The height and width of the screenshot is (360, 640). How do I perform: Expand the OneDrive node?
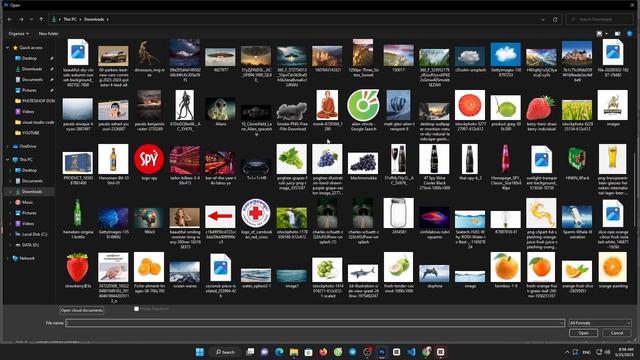click(x=8, y=146)
